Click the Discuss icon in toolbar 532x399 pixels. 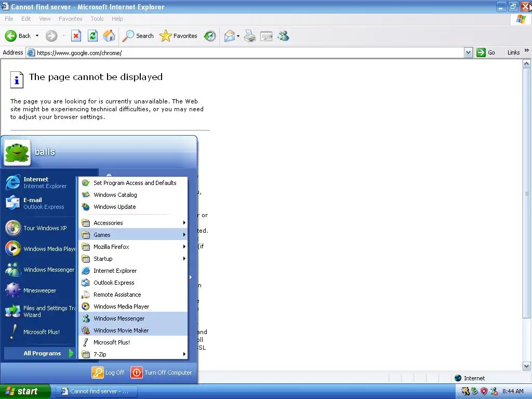click(267, 36)
